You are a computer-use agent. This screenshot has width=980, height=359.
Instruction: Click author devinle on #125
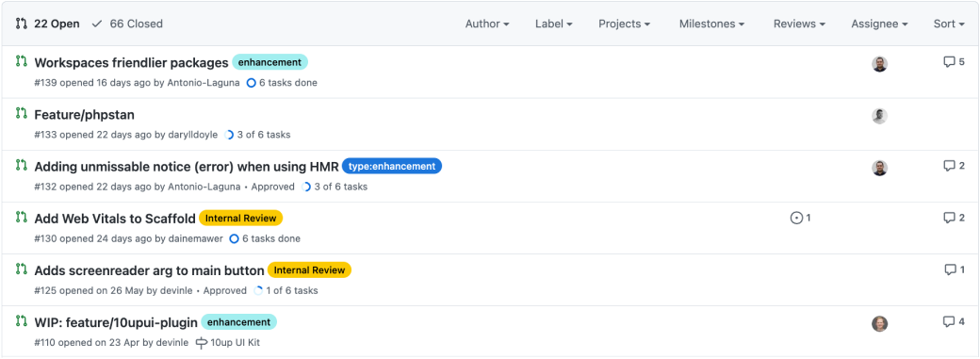click(177, 290)
